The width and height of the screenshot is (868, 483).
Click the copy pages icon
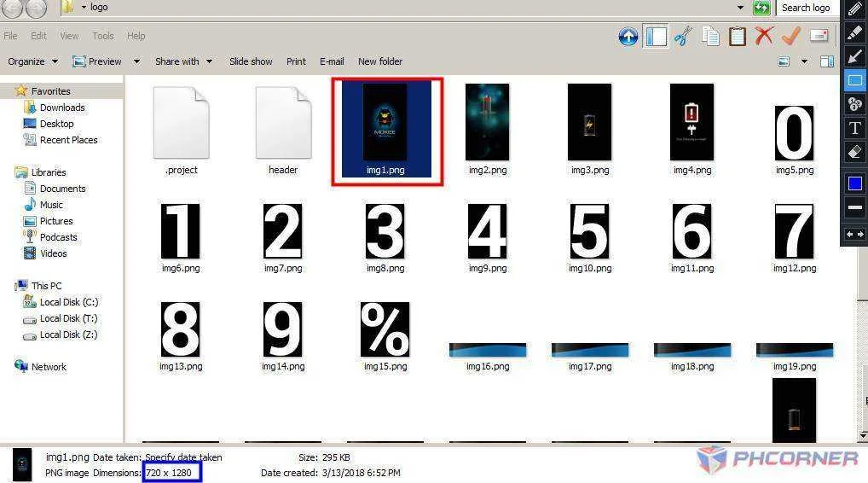pyautogui.click(x=710, y=37)
